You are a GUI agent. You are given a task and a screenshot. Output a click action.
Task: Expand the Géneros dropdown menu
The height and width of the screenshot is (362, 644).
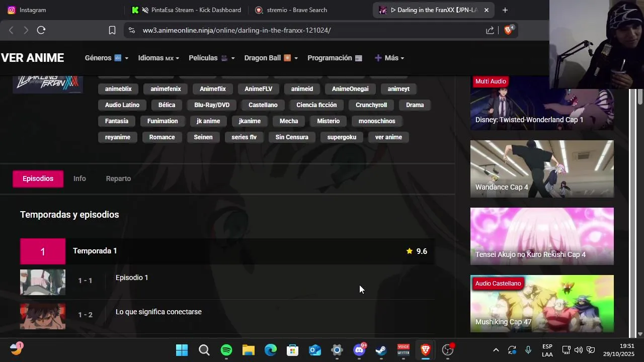coord(106,58)
